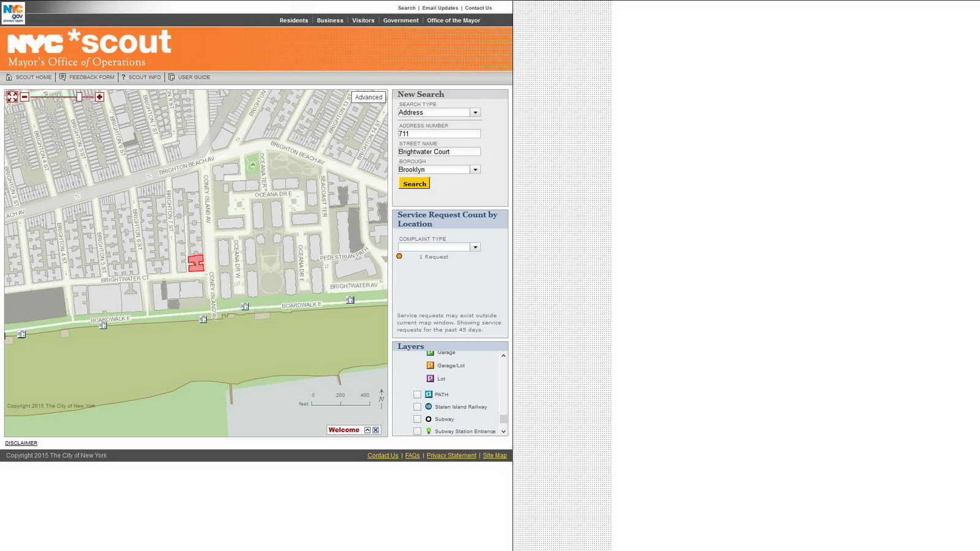Click the full extent map icon
980x551 pixels.
(x=12, y=97)
